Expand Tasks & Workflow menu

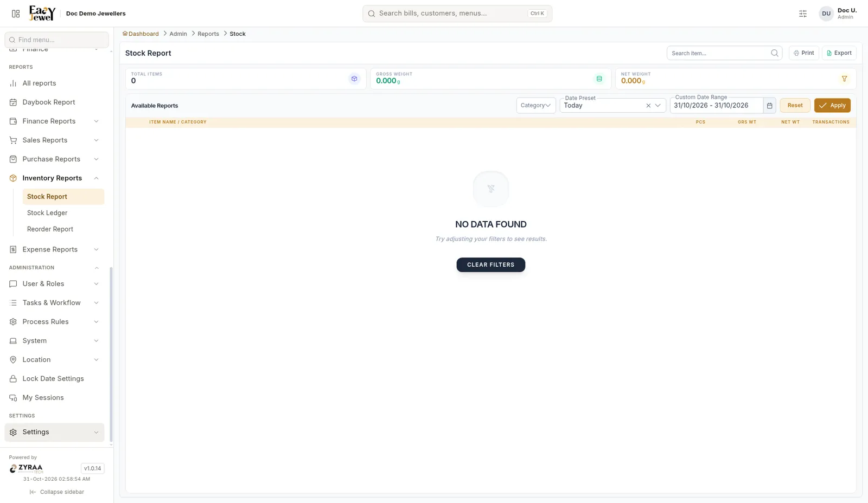coord(54,303)
